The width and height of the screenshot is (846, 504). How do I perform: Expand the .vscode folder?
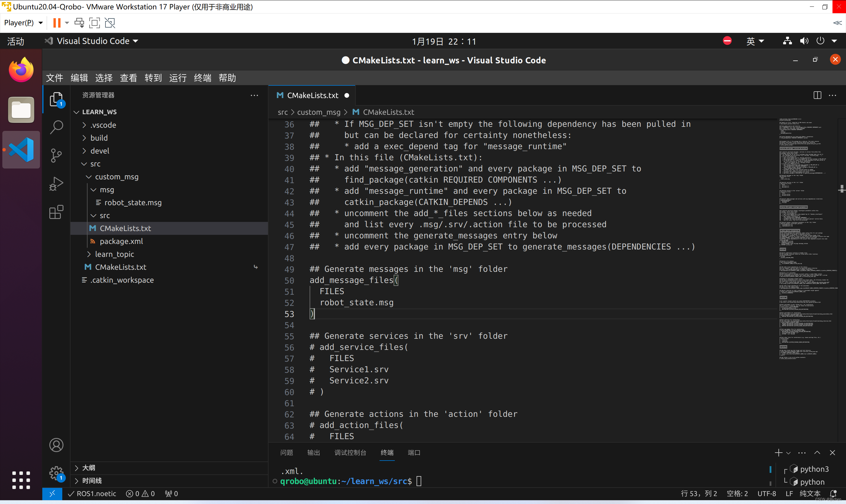[103, 125]
